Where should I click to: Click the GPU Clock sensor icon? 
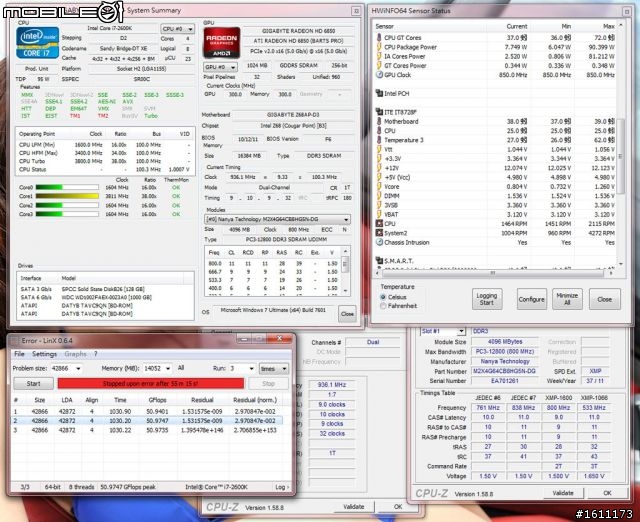point(379,75)
